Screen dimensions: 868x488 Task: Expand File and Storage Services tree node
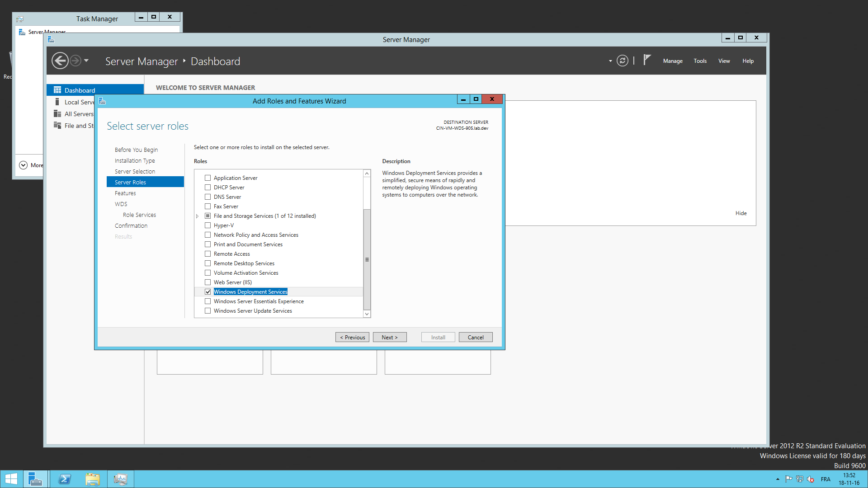[198, 216]
